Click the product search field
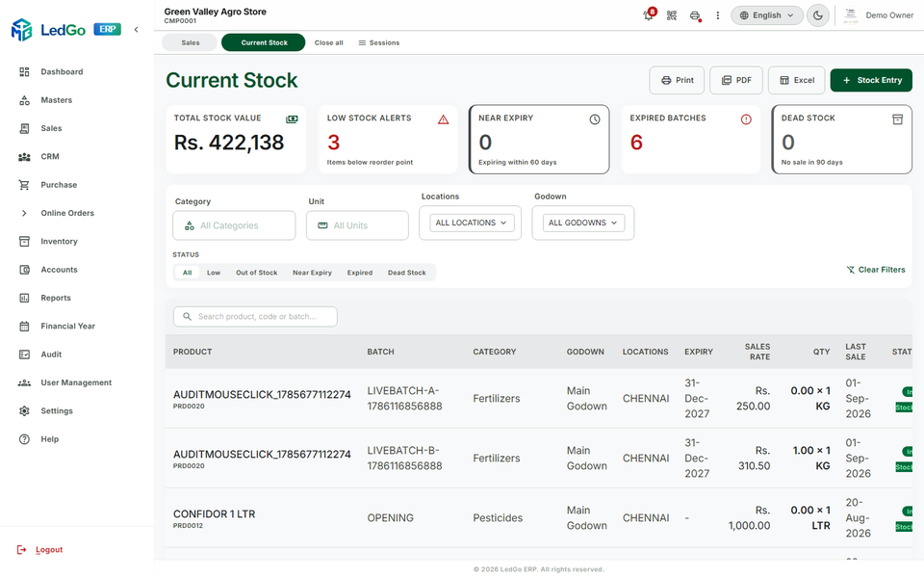 pyautogui.click(x=255, y=317)
